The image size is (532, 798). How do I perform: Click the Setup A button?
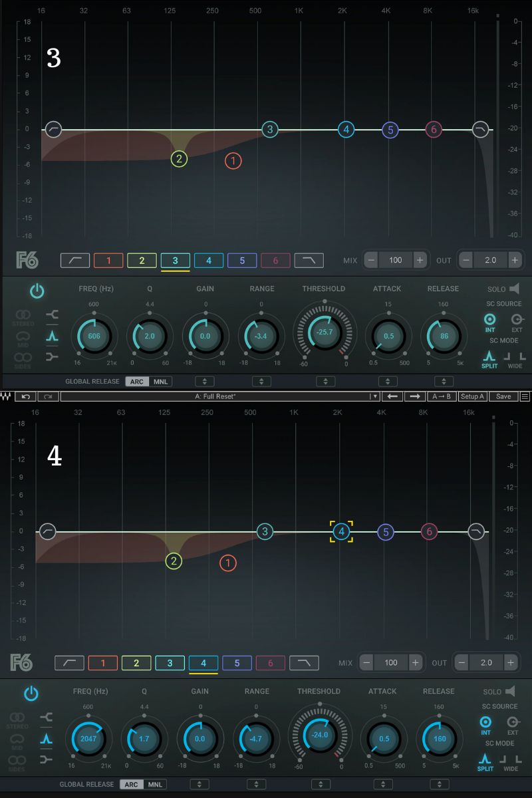pyautogui.click(x=473, y=396)
